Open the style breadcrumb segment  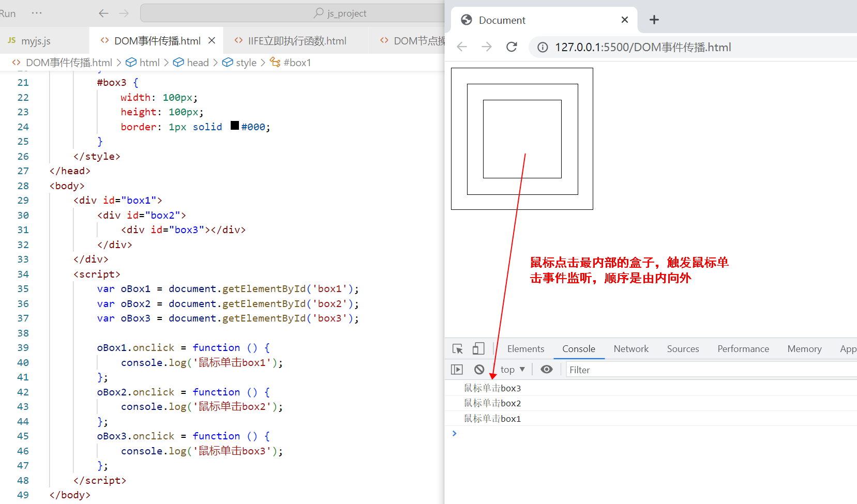coord(246,63)
